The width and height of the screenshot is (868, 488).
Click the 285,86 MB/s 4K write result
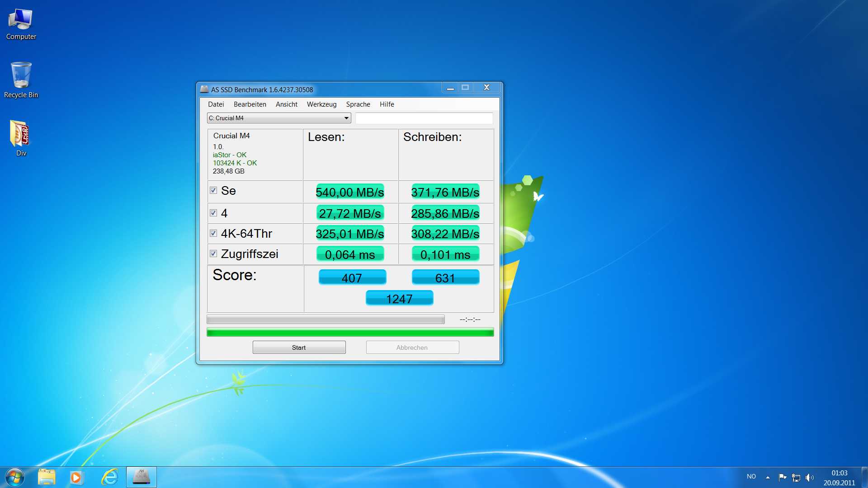pos(445,213)
